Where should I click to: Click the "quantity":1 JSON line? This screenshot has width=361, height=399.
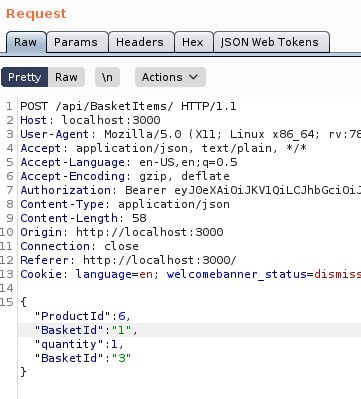(79, 344)
